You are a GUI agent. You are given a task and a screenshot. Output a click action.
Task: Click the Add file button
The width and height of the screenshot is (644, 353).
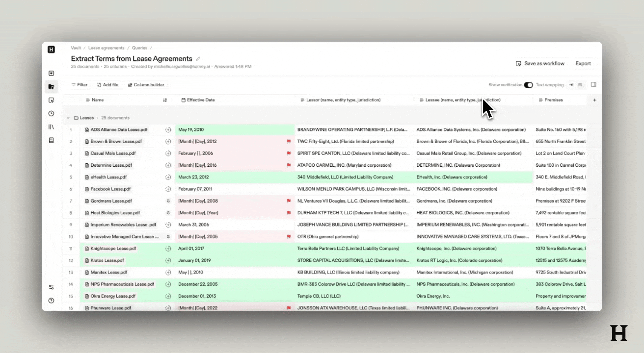107,85
